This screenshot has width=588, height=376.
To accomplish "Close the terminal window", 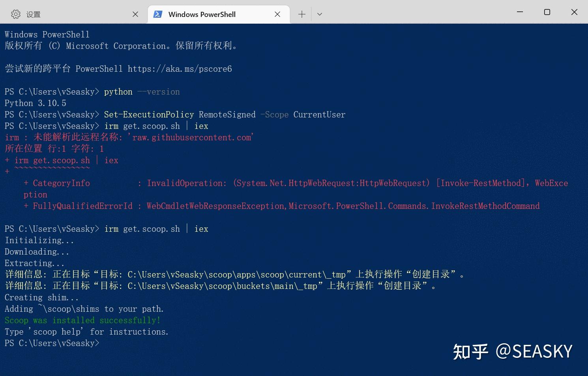I will [x=574, y=12].
